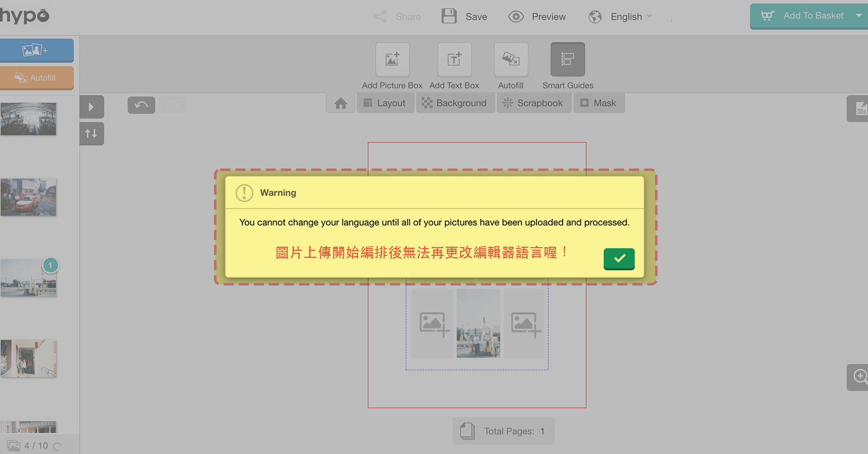This screenshot has width=868, height=454.
Task: Click the sort up-down arrows icon
Action: 91,134
